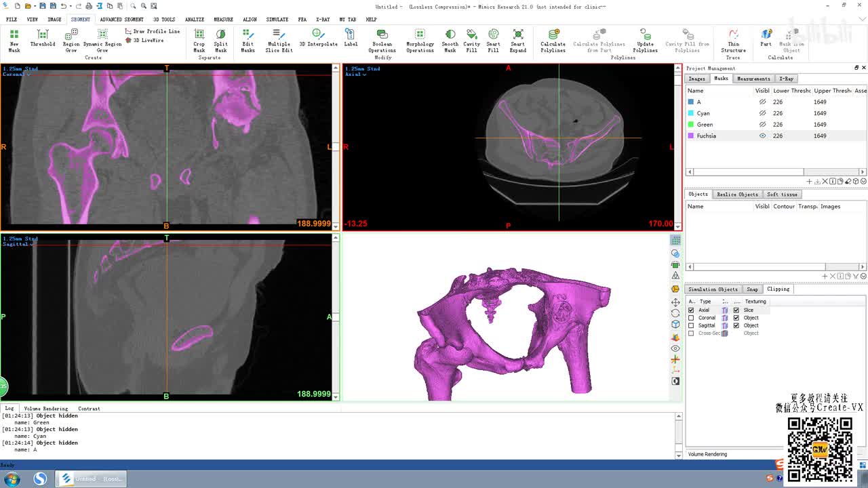
Task: Open the Thin Structure tool
Action: click(733, 40)
